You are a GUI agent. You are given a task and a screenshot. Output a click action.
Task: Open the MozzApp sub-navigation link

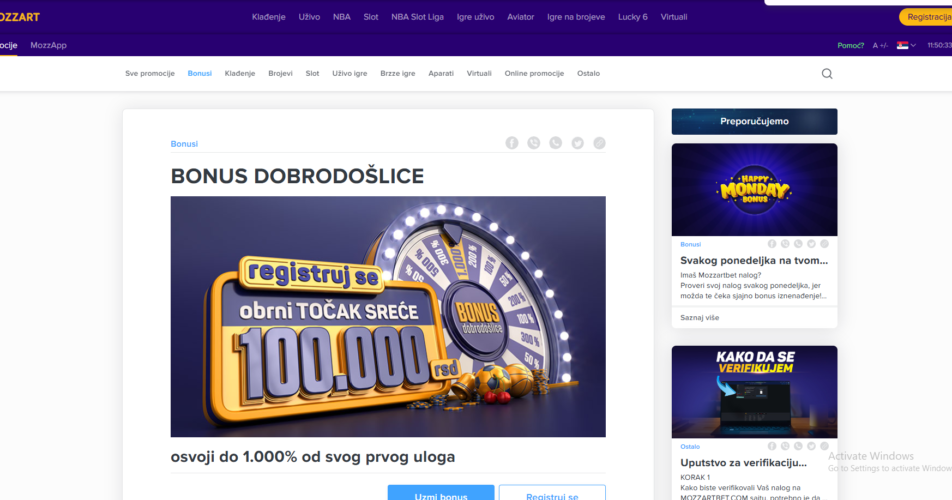click(49, 46)
